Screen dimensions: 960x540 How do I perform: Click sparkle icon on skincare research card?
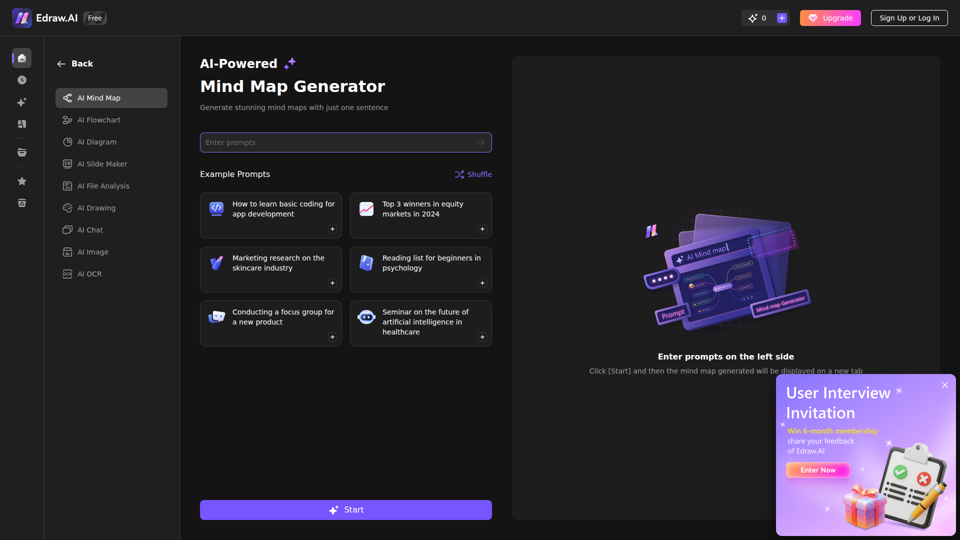click(332, 283)
